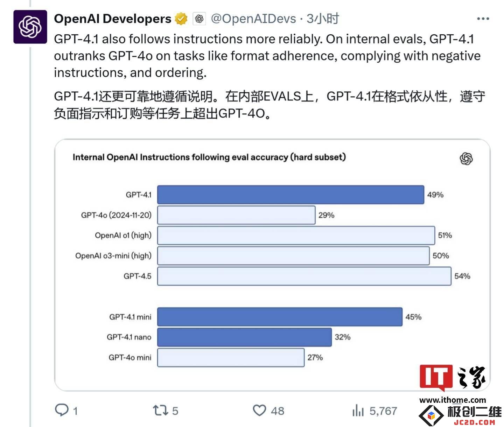The height and width of the screenshot is (427, 504).
Task: Retweet using the repost arrows icon
Action: coord(161,410)
